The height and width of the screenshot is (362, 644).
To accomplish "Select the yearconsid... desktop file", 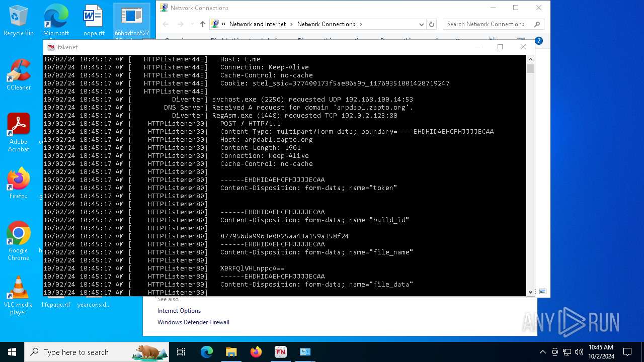I will 94,305.
